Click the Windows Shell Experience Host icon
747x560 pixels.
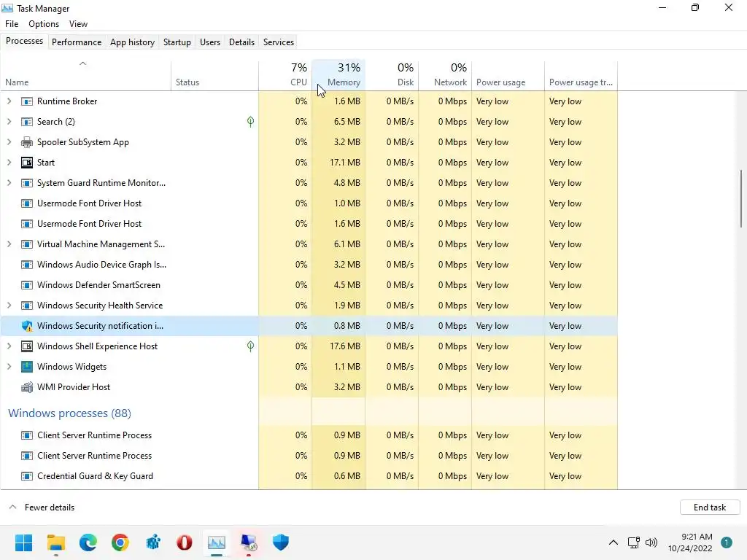(27, 346)
